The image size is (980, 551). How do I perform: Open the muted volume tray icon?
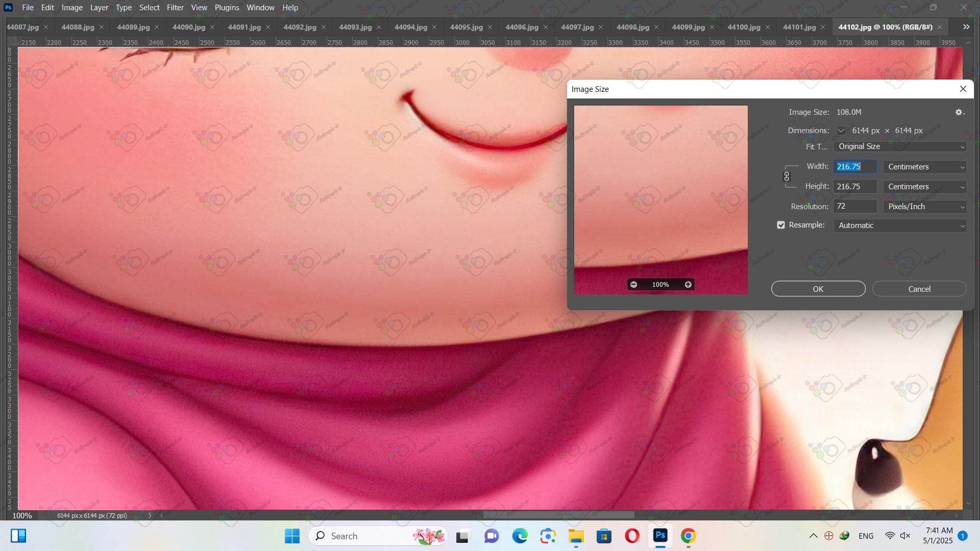(905, 536)
